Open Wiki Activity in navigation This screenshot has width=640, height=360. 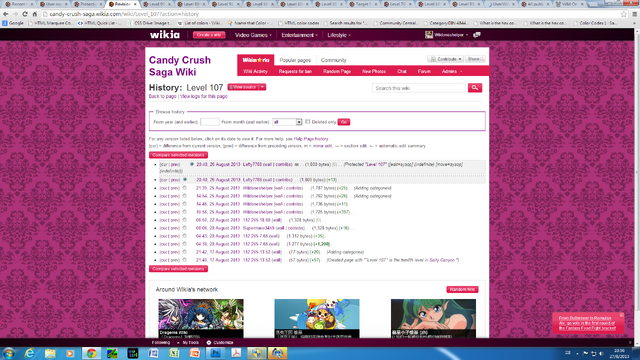[x=256, y=71]
